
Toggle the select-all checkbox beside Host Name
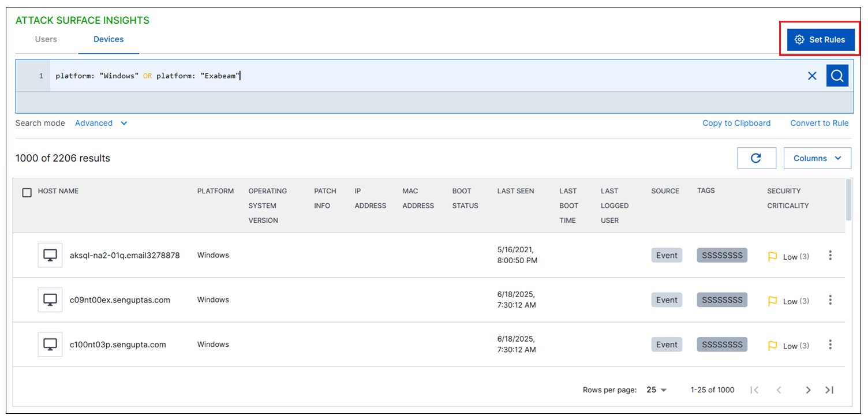[x=27, y=192]
